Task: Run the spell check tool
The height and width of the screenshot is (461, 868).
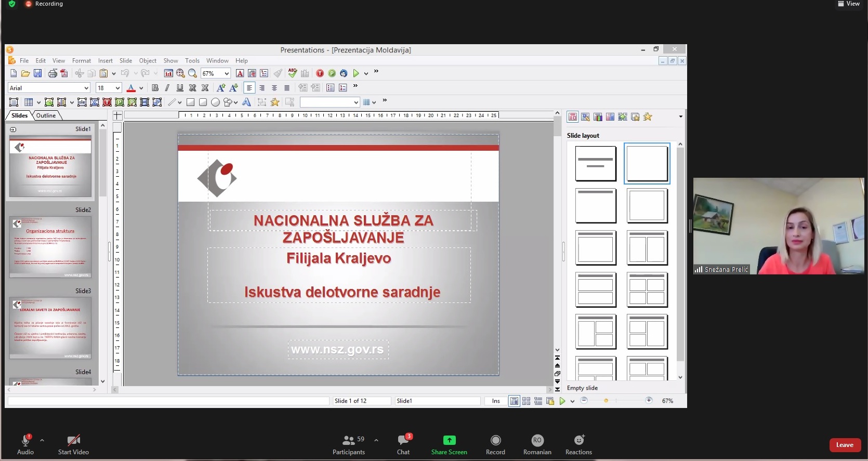Action: [x=293, y=73]
